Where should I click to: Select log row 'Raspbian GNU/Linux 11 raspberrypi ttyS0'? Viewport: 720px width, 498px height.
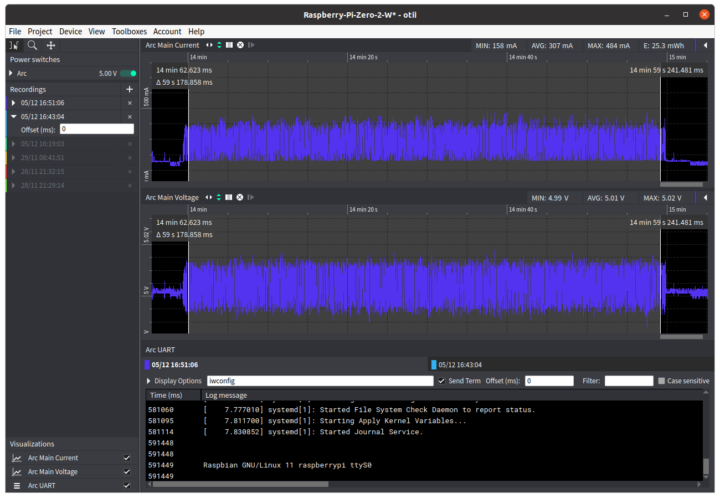click(x=424, y=465)
